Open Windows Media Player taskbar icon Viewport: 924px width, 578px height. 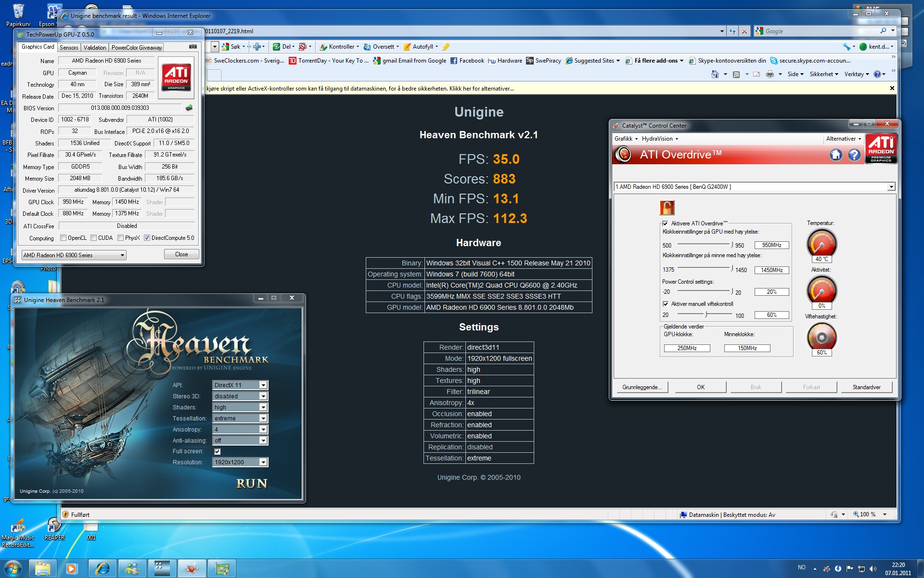pos(72,569)
